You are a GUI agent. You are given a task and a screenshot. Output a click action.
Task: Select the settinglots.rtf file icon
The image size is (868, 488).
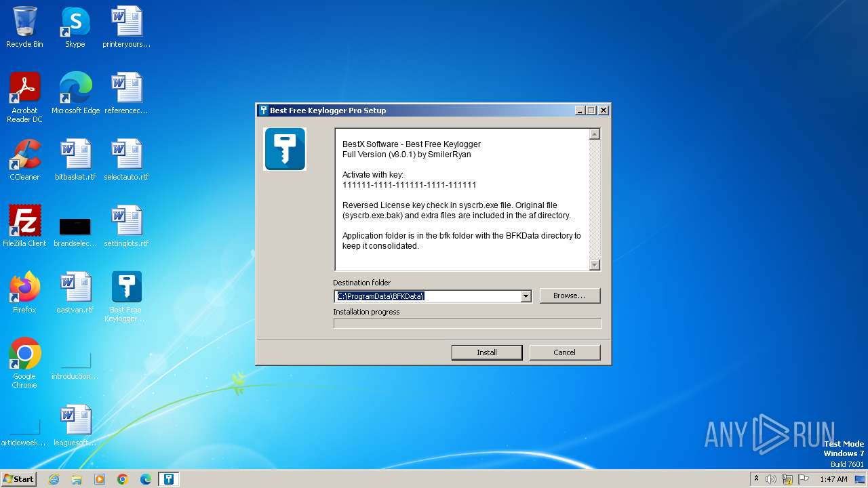(126, 226)
